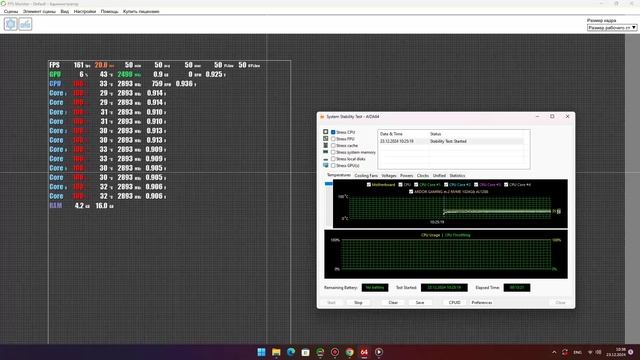Click the Elapsed Time value field
Image resolution: width=640 pixels, height=360 pixels.
point(517,288)
